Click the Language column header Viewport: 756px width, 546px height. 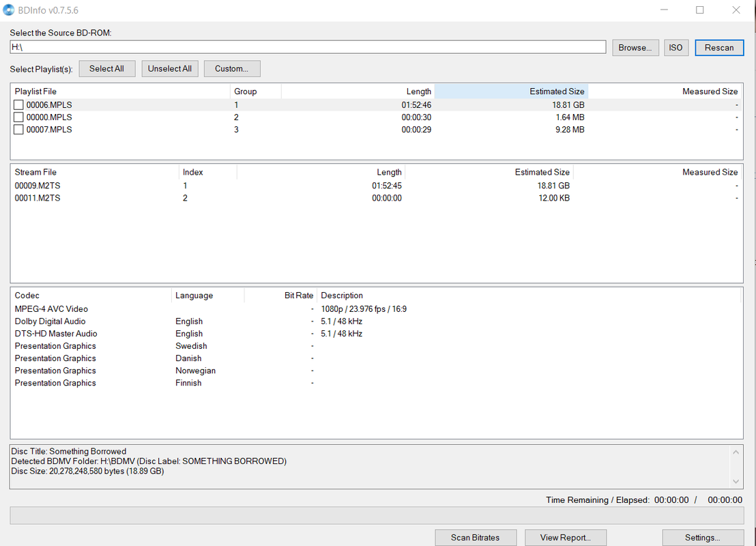click(208, 296)
